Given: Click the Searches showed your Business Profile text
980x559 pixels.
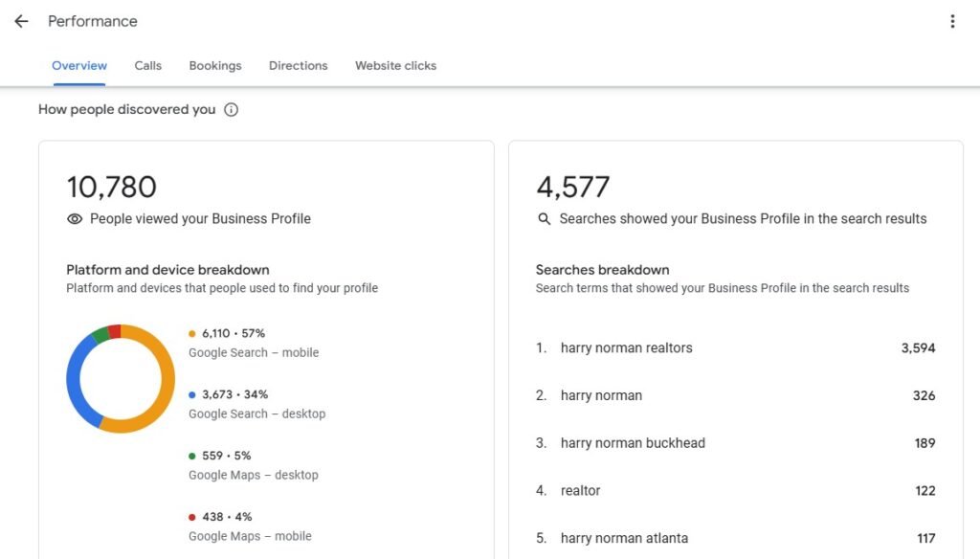Looking at the screenshot, I should pyautogui.click(x=743, y=219).
